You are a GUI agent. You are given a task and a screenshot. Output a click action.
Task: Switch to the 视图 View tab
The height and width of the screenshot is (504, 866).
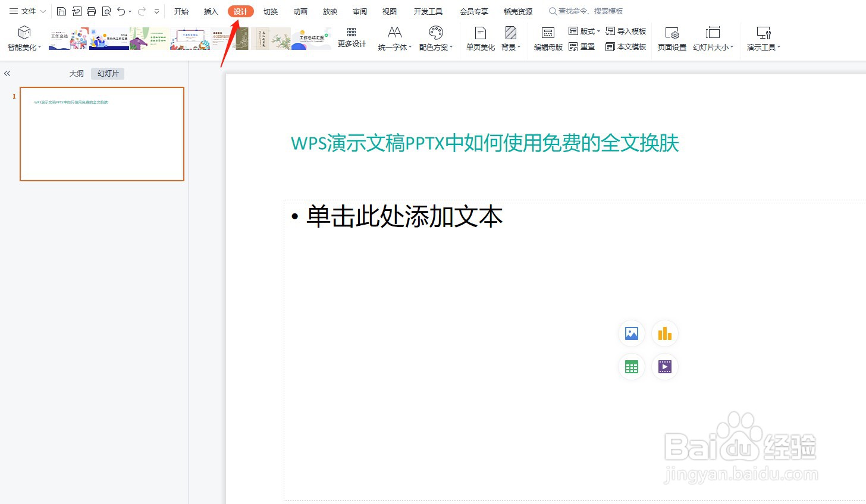(x=390, y=11)
